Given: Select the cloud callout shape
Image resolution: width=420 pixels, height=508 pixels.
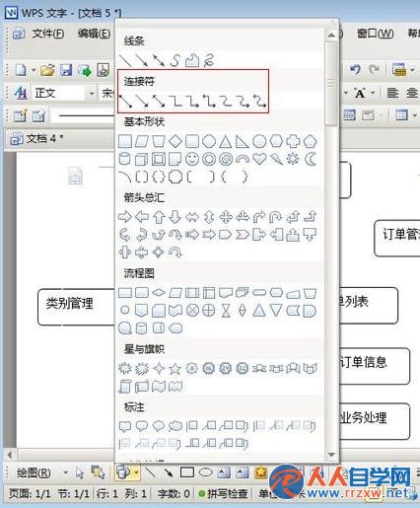Looking at the screenshot, I should [175, 426].
